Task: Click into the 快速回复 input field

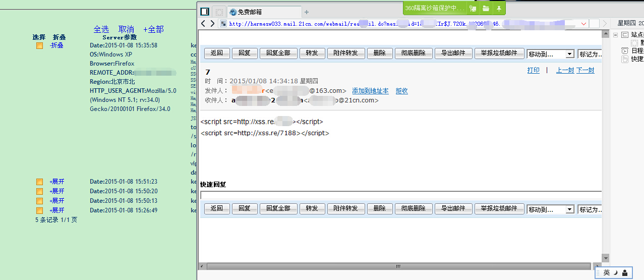Action: pos(401,195)
